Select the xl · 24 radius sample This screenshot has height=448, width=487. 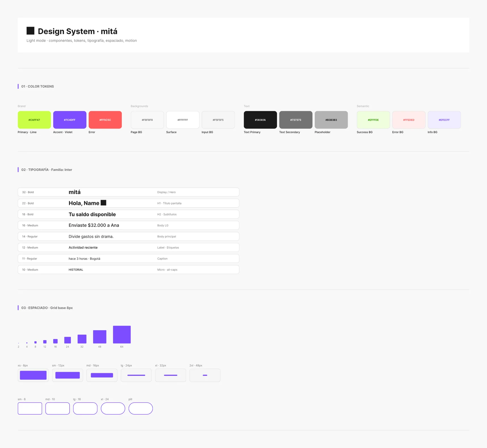[x=113, y=408]
